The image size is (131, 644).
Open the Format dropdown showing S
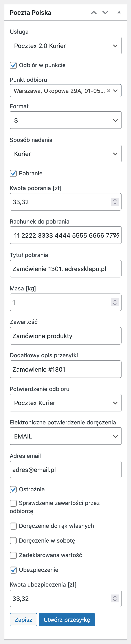66,120
